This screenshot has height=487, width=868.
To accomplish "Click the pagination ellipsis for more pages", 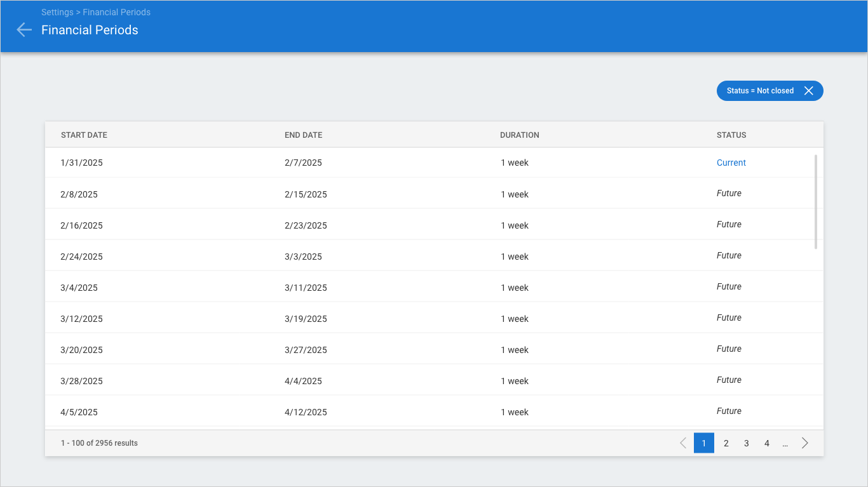I will (785, 444).
